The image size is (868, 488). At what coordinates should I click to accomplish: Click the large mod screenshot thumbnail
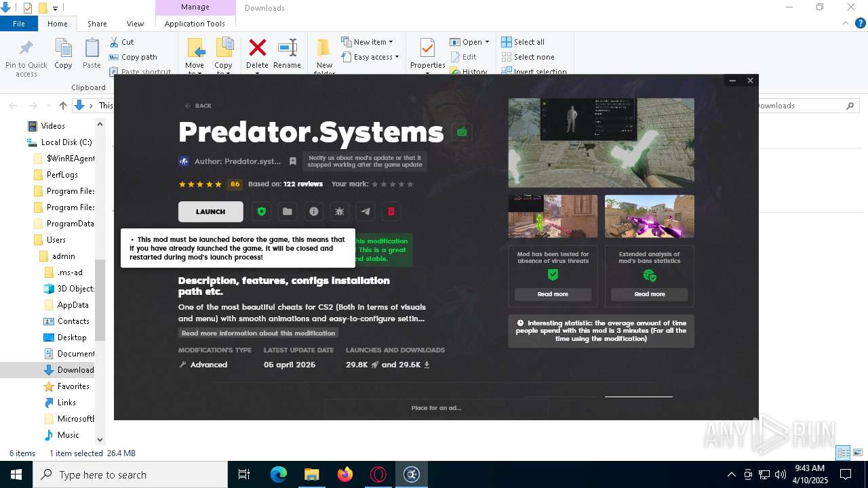click(601, 143)
